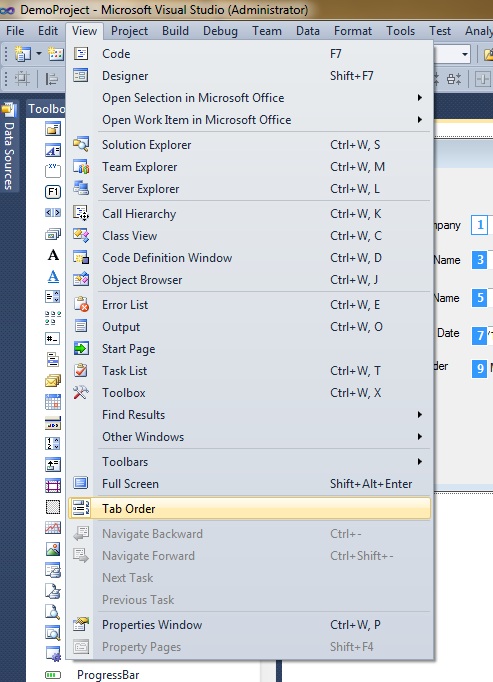Click the Server Explorer icon

click(81, 189)
